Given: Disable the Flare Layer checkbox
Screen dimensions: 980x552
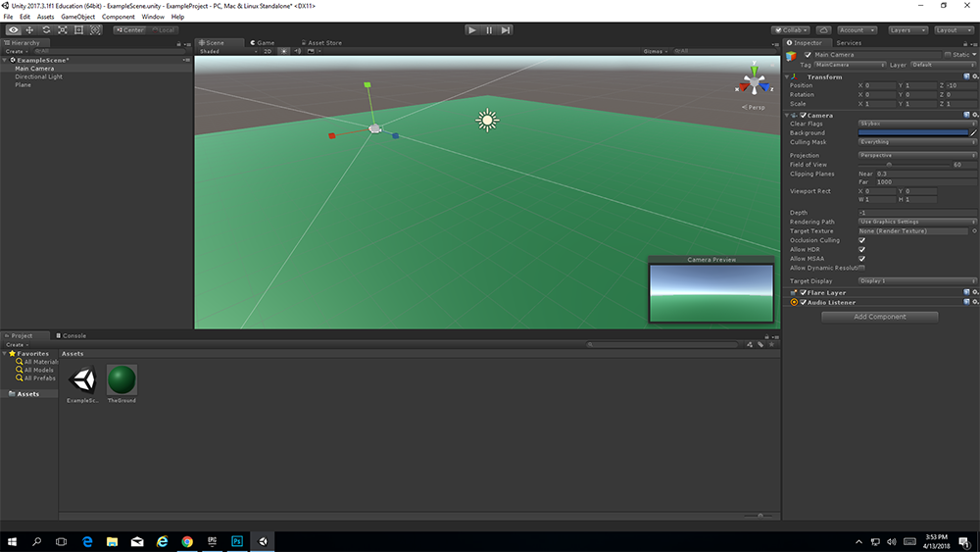Looking at the screenshot, I should (804, 292).
